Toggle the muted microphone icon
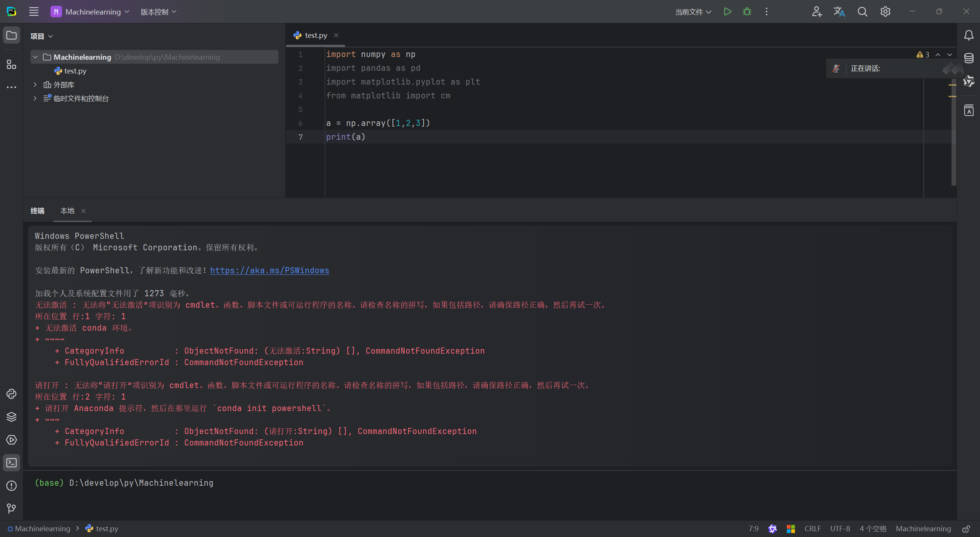The image size is (980, 537). (836, 69)
